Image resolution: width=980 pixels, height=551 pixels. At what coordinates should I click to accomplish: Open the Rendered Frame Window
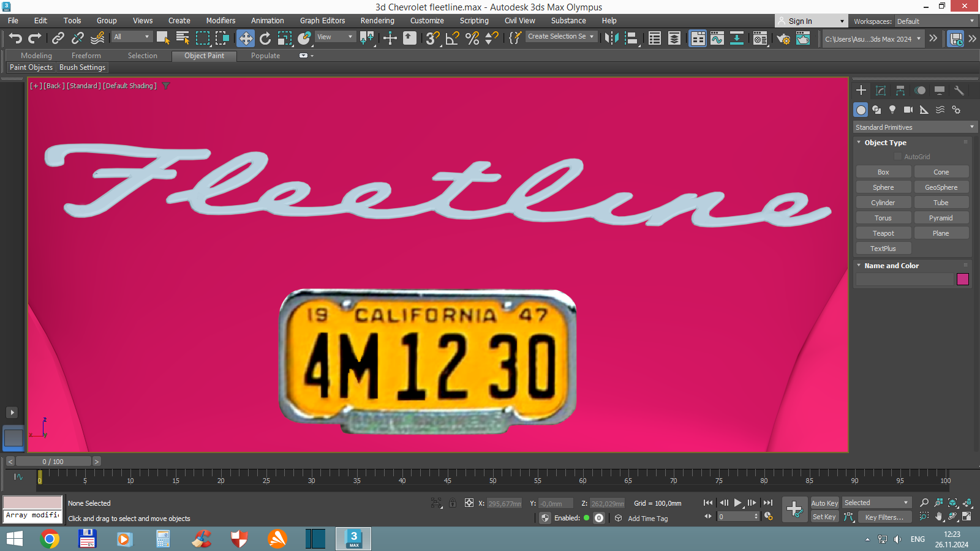[803, 38]
